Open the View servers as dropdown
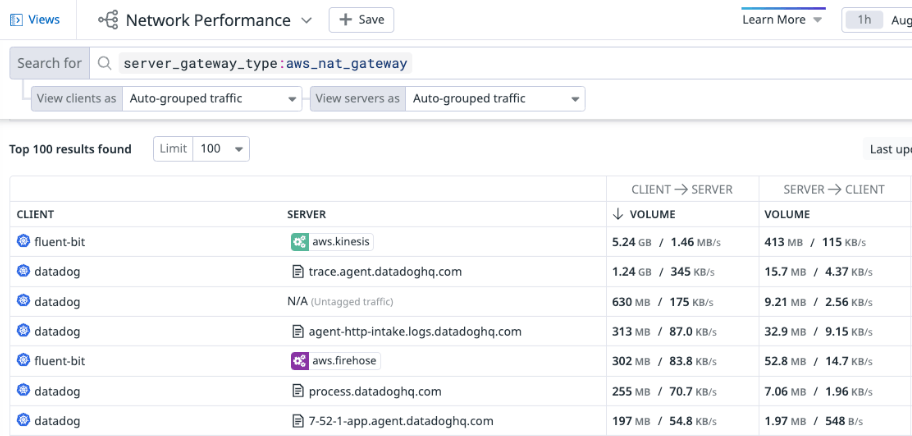 [496, 99]
